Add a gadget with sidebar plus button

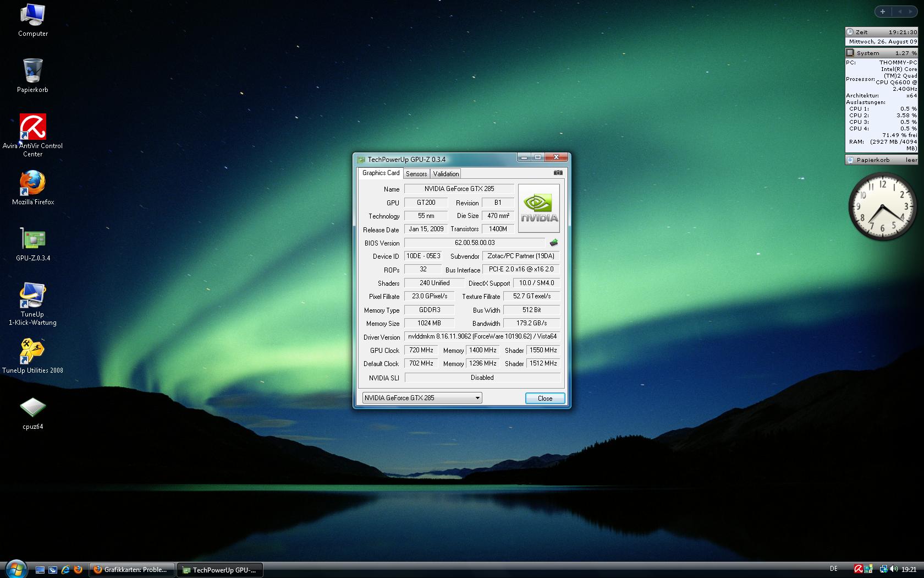click(883, 12)
